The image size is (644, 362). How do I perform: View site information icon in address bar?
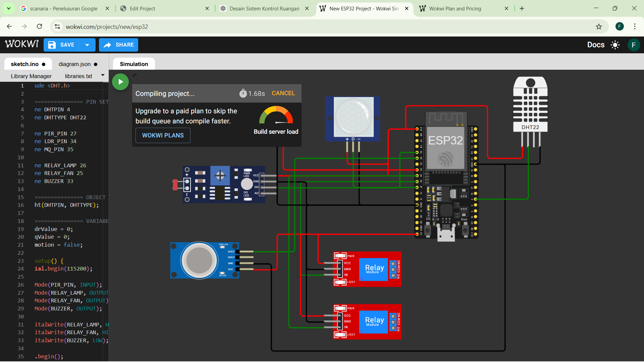point(57,26)
